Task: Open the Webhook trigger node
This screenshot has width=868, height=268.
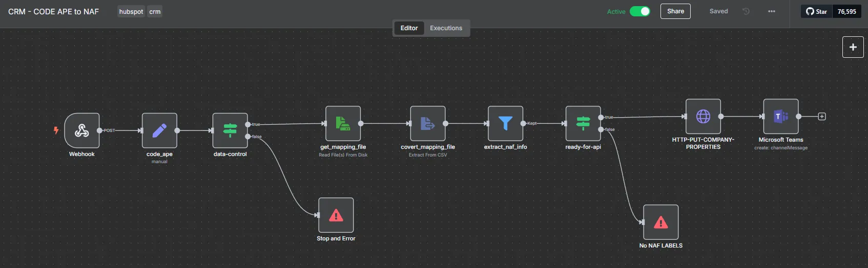Action: (x=82, y=130)
